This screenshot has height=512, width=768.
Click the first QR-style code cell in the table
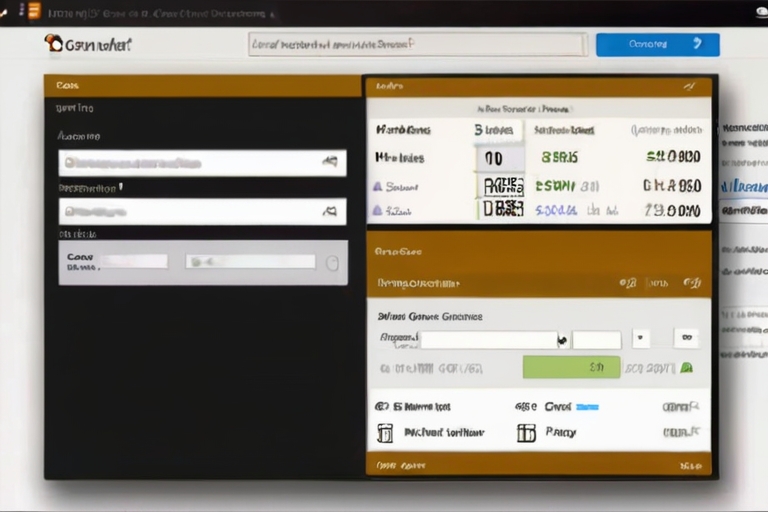[504, 186]
